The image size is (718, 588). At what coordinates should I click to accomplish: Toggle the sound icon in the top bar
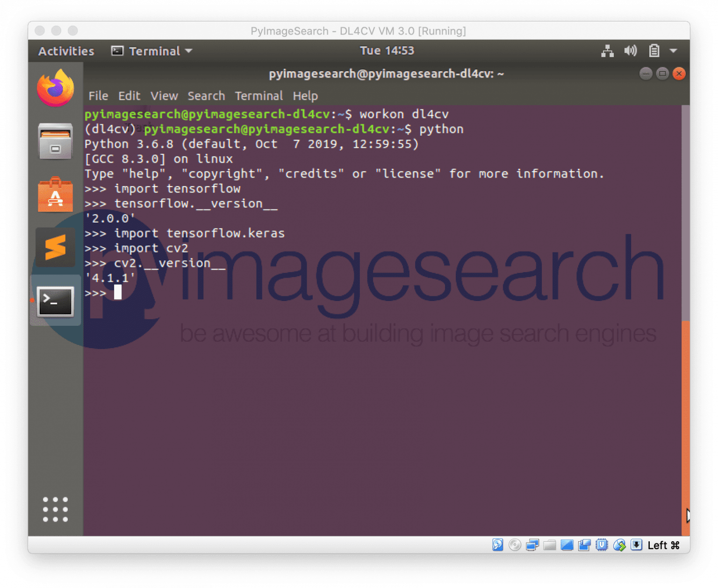pos(631,50)
